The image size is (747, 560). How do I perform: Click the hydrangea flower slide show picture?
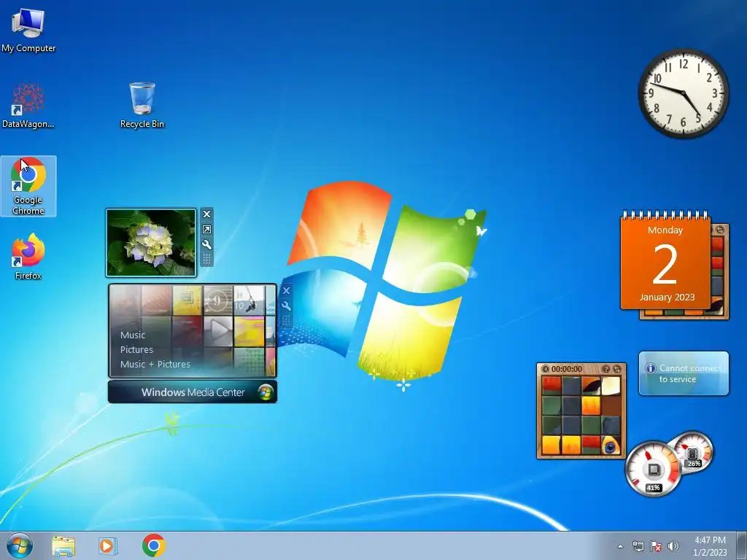[150, 242]
